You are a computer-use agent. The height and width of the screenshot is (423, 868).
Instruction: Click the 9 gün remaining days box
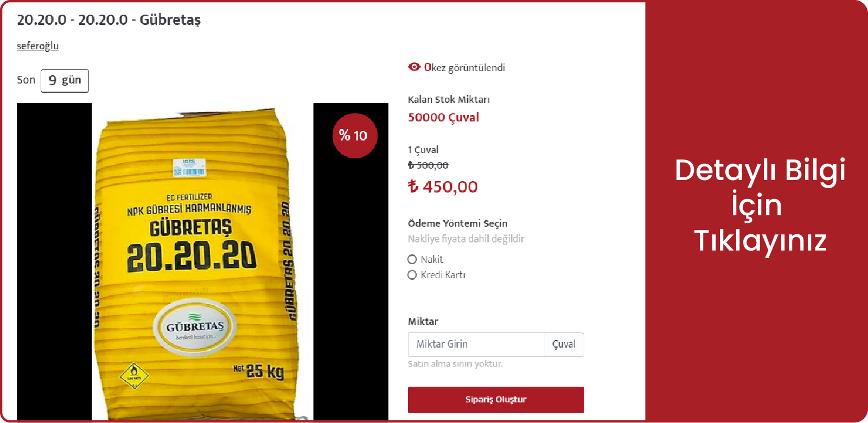click(x=65, y=80)
